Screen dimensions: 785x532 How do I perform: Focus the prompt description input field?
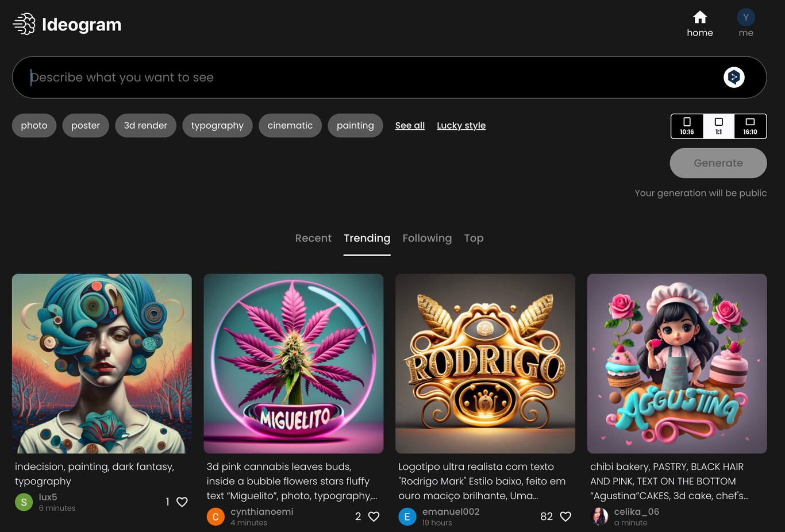click(x=368, y=77)
